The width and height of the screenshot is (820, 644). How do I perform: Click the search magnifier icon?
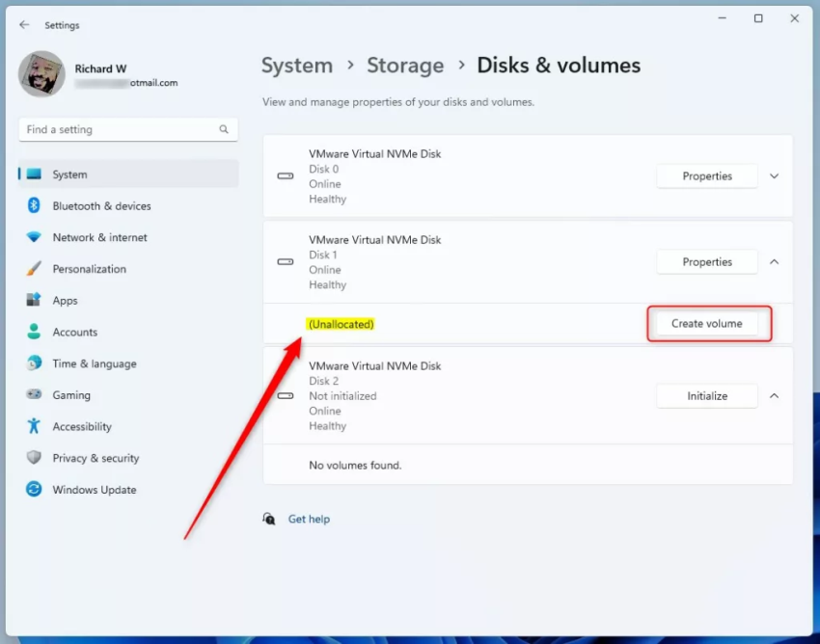click(x=224, y=129)
